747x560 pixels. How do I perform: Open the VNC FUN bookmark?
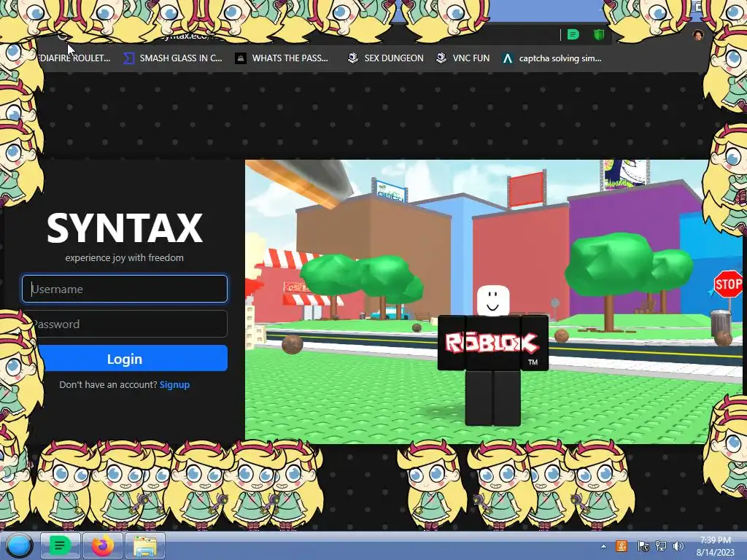463,58
